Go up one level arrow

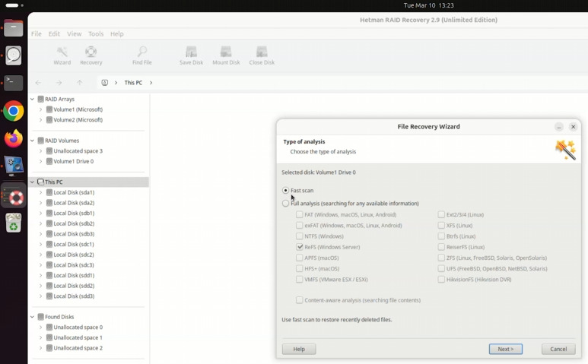click(80, 82)
